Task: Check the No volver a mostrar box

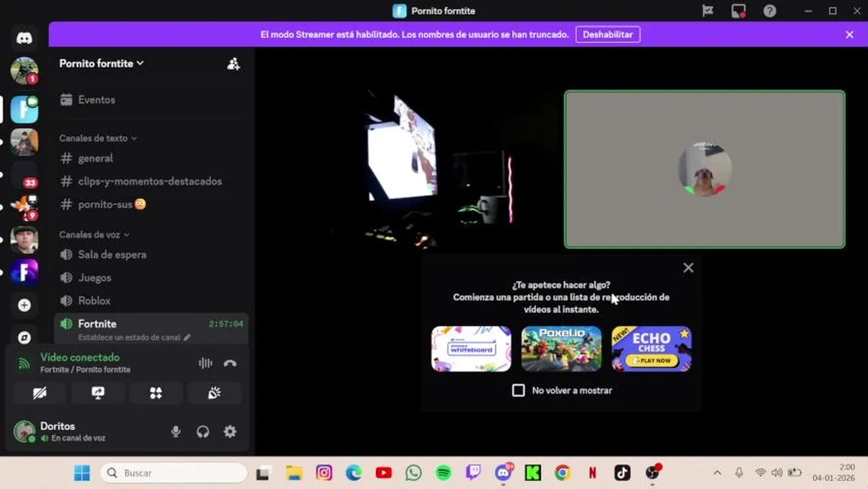Action: (x=518, y=391)
